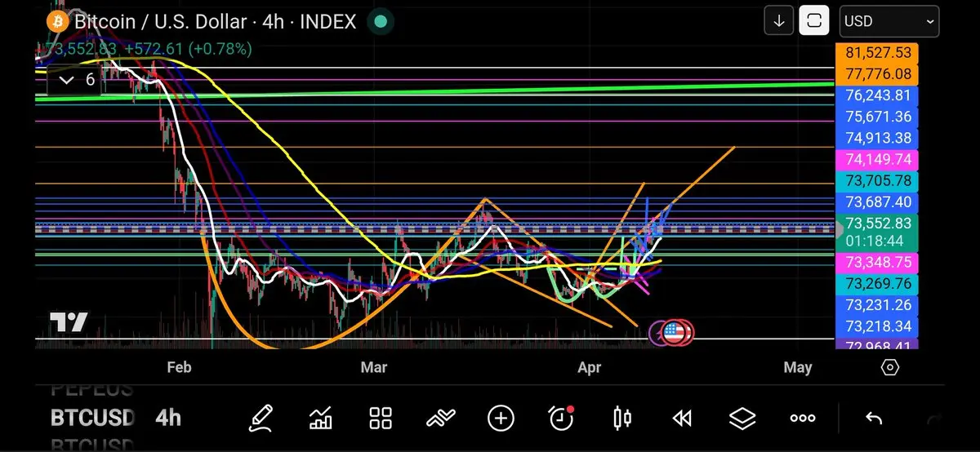980x452 pixels.
Task: Click the Mar date on the time axis
Action: pyautogui.click(x=374, y=367)
